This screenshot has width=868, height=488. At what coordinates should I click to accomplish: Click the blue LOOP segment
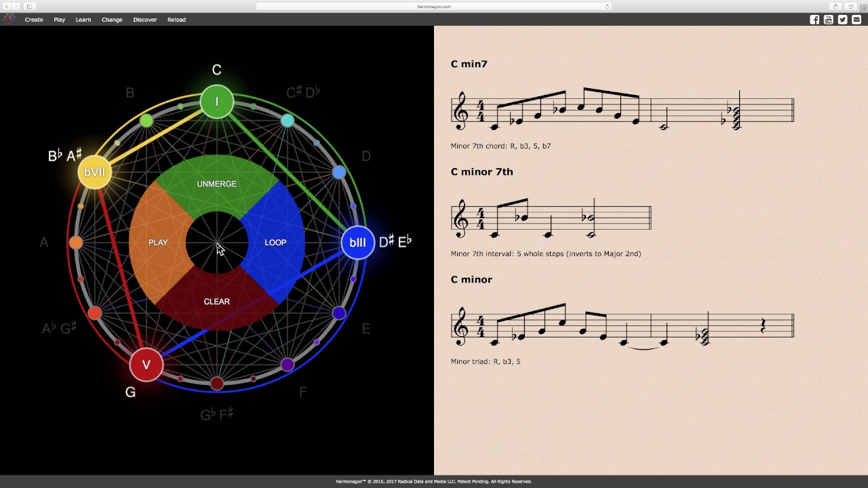coord(275,243)
